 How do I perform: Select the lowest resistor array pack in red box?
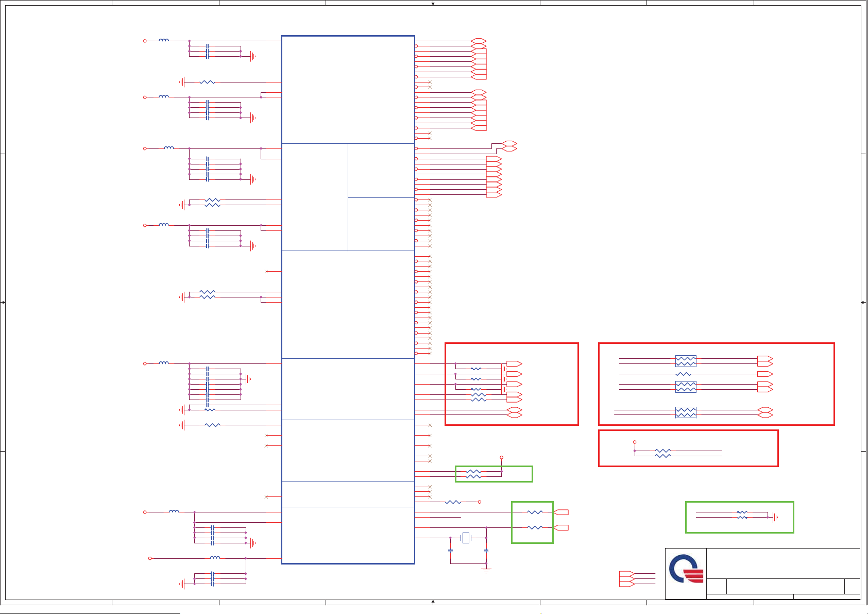click(x=686, y=412)
